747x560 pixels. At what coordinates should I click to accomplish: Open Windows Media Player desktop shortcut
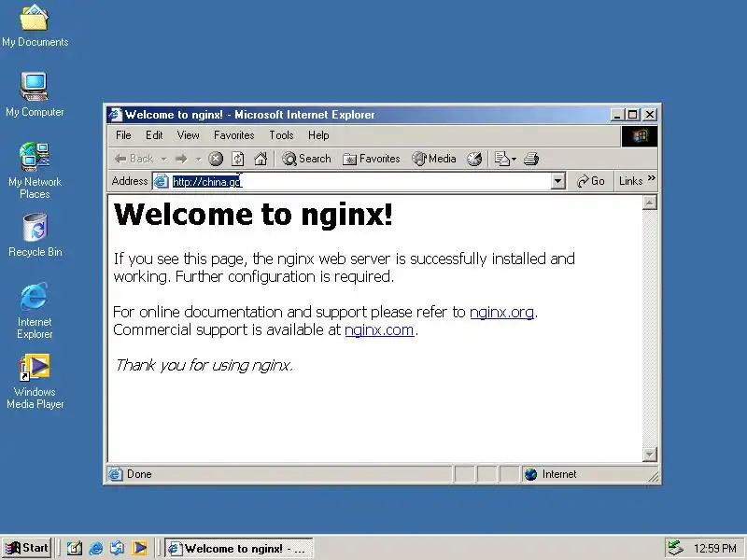[x=35, y=382]
